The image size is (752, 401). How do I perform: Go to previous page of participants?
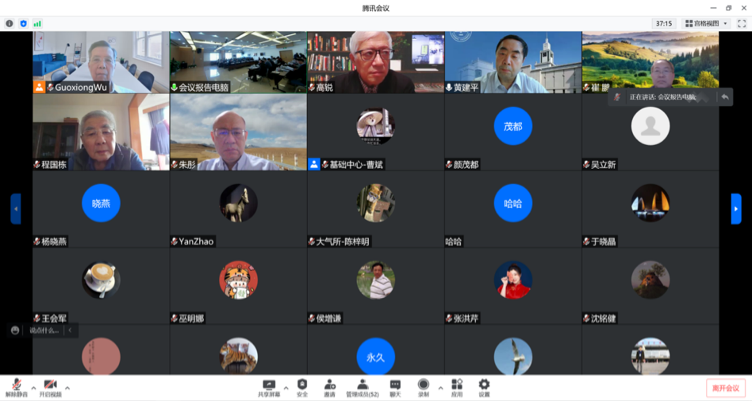tap(15, 208)
